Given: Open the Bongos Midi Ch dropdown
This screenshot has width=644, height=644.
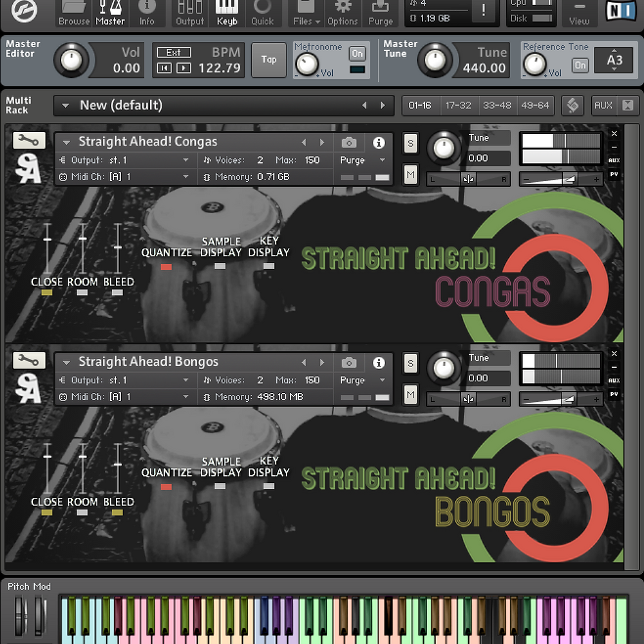Looking at the screenshot, I should pyautogui.click(x=124, y=397).
